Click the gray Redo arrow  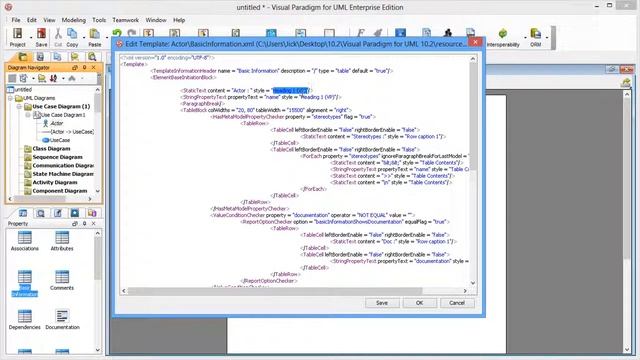(131, 33)
